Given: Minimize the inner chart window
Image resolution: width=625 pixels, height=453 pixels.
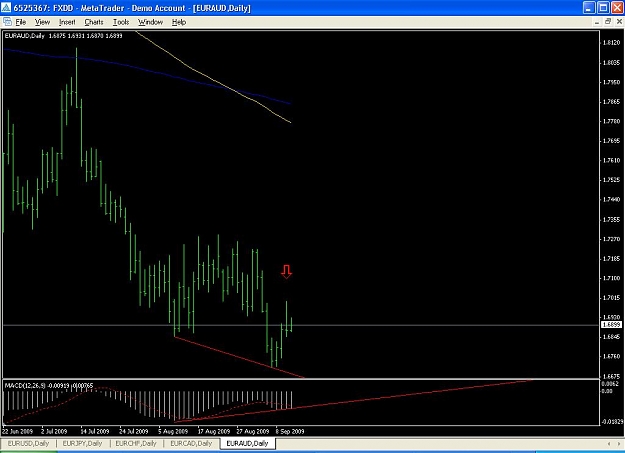Looking at the screenshot, I should [597, 22].
